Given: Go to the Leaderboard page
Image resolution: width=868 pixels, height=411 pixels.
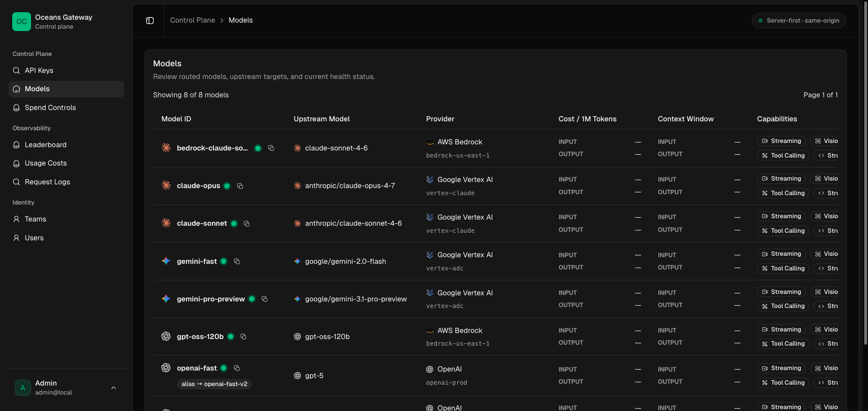Looking at the screenshot, I should pos(66,145).
